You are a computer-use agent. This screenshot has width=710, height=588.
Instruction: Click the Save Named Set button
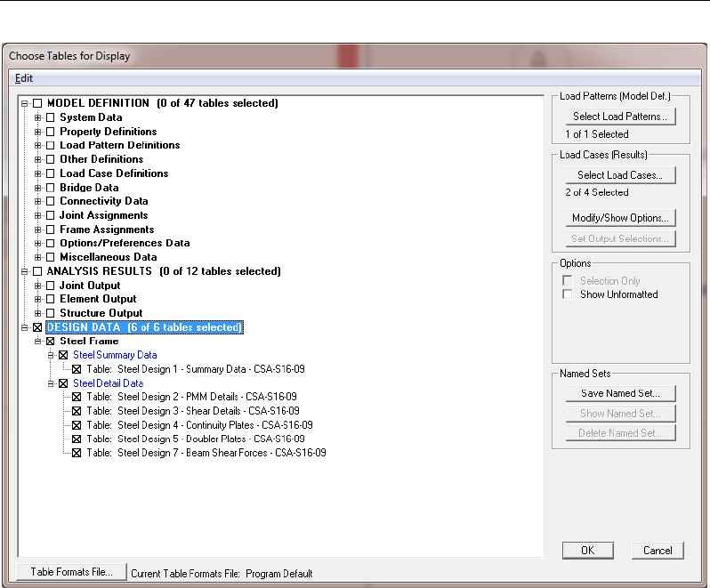click(x=620, y=393)
